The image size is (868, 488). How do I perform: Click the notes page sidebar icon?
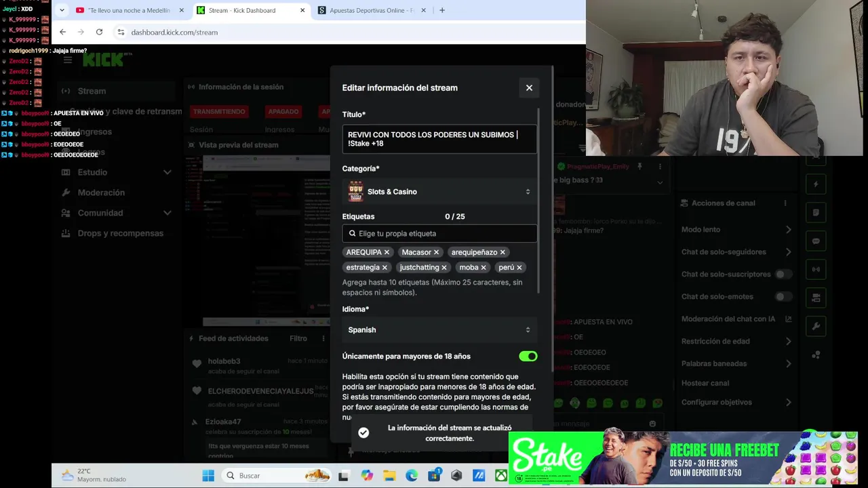tap(816, 212)
